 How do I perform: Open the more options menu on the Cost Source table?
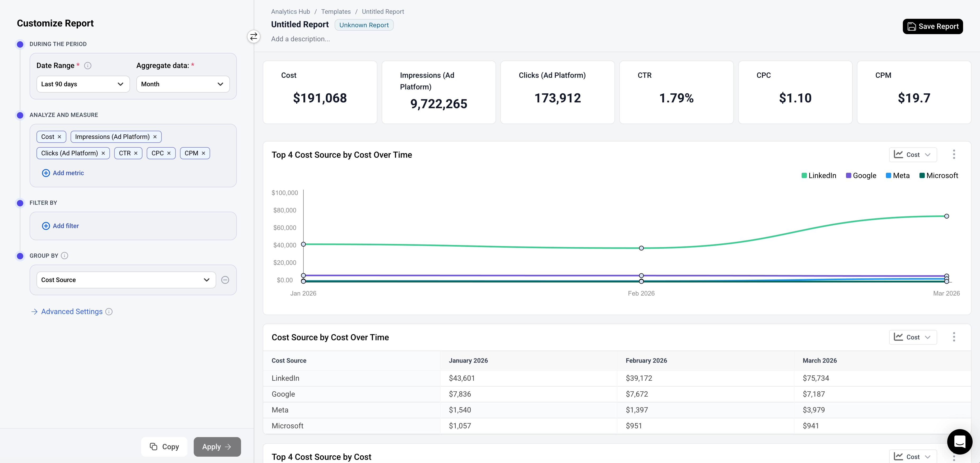[954, 337]
